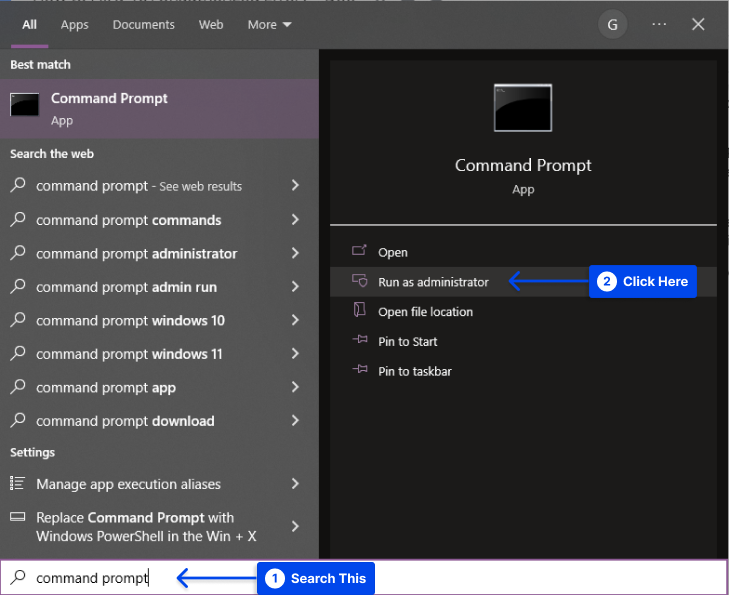Expand arrow for 'command prompt commands'
Screen dimensions: 729x595
pyautogui.click(x=295, y=219)
